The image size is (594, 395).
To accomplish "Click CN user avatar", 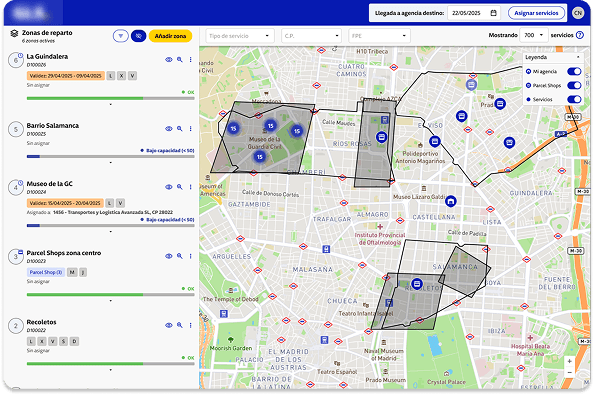I will pos(578,13).
